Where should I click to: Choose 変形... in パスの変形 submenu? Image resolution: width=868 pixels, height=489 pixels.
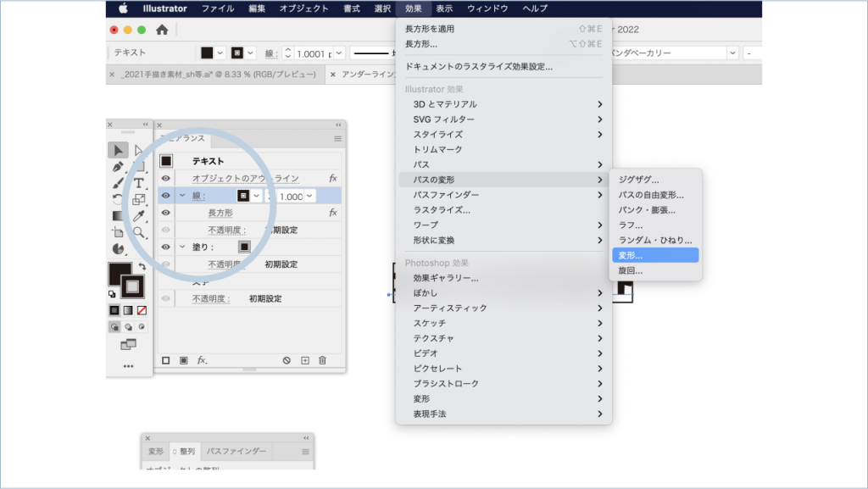click(655, 255)
